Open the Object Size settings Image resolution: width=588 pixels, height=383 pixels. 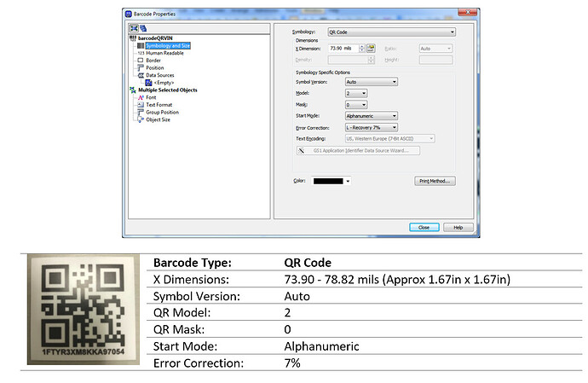point(158,119)
